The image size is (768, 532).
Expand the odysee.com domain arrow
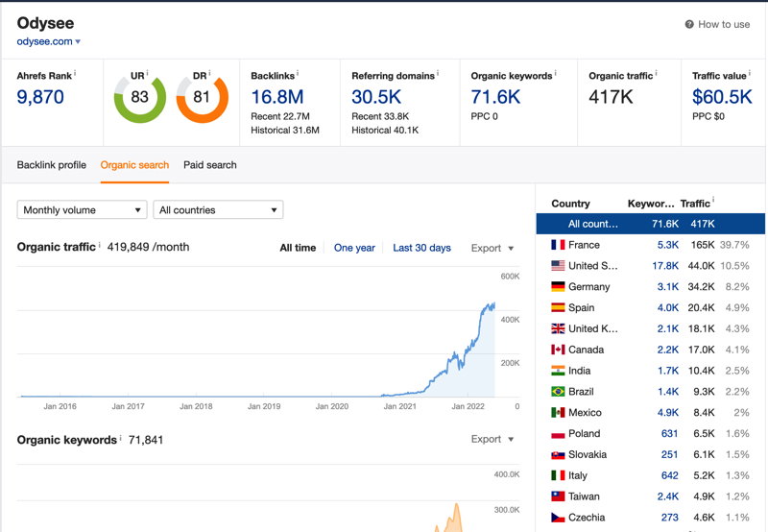[x=78, y=41]
